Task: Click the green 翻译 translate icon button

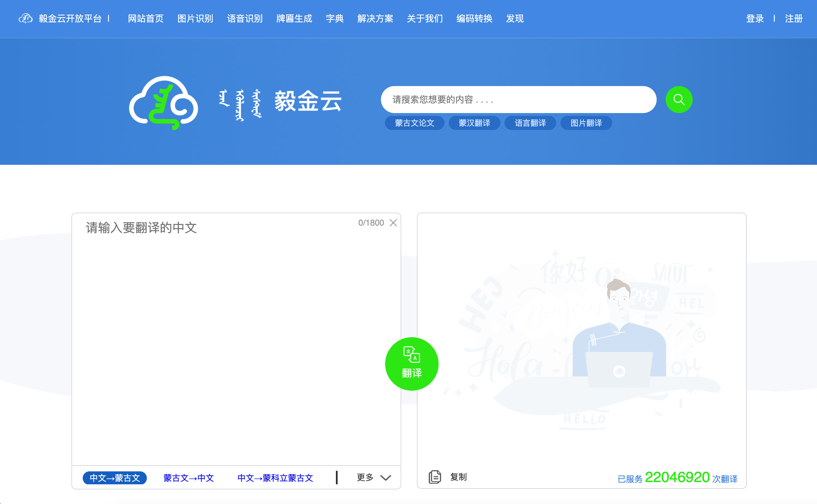Action: pyautogui.click(x=412, y=364)
